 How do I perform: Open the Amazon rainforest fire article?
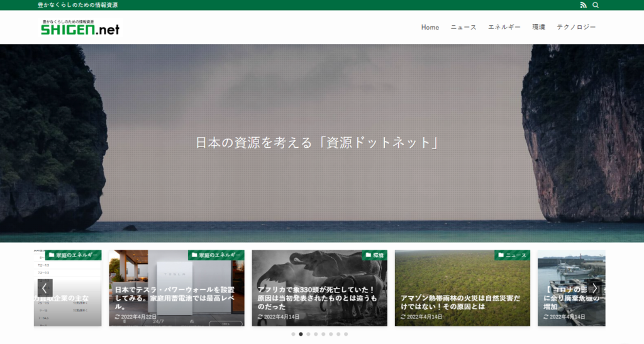point(462,302)
